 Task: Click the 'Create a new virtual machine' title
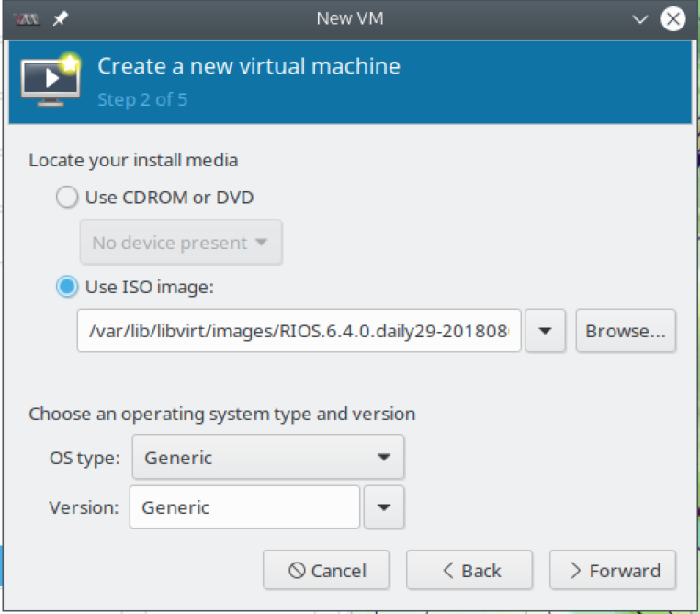click(x=249, y=66)
